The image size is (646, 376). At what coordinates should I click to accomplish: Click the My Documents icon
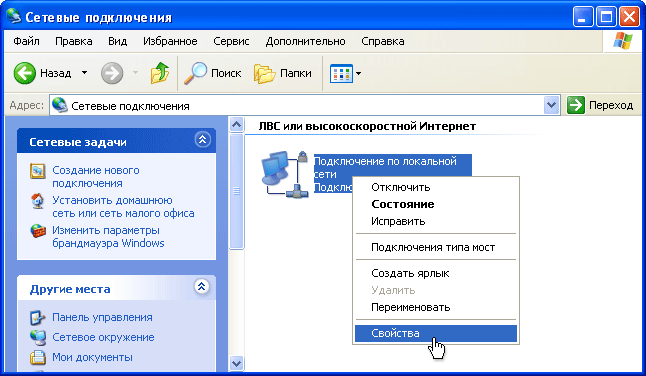37,357
